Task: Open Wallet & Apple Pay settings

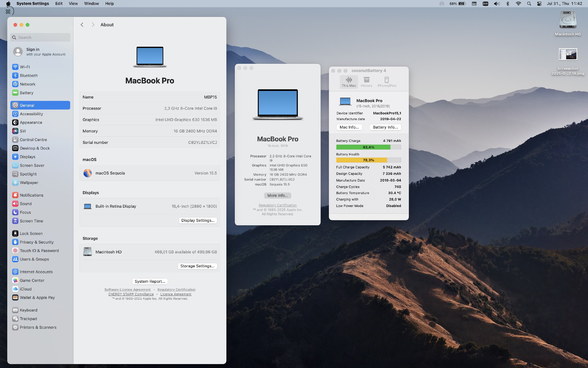Action: pyautogui.click(x=40, y=298)
